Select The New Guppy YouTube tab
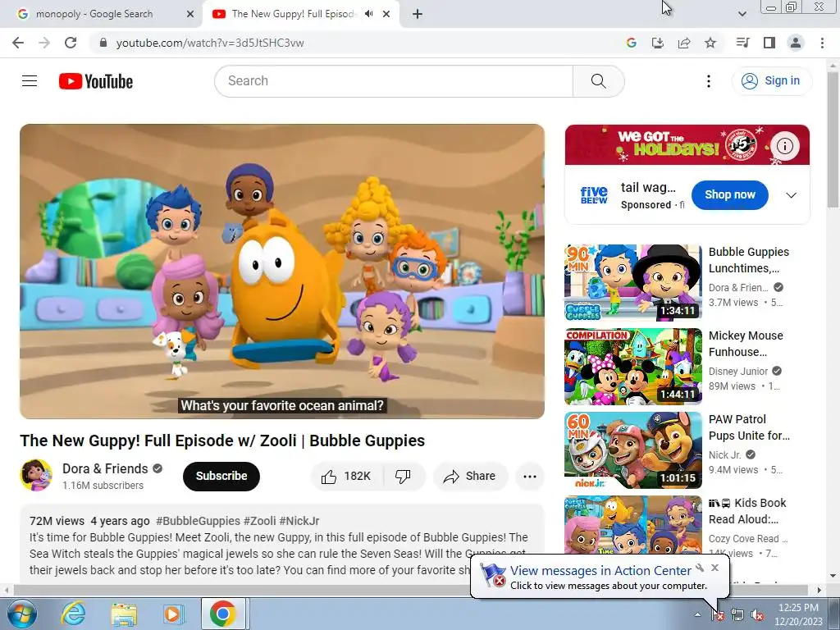The width and height of the screenshot is (840, 630). tap(293, 14)
